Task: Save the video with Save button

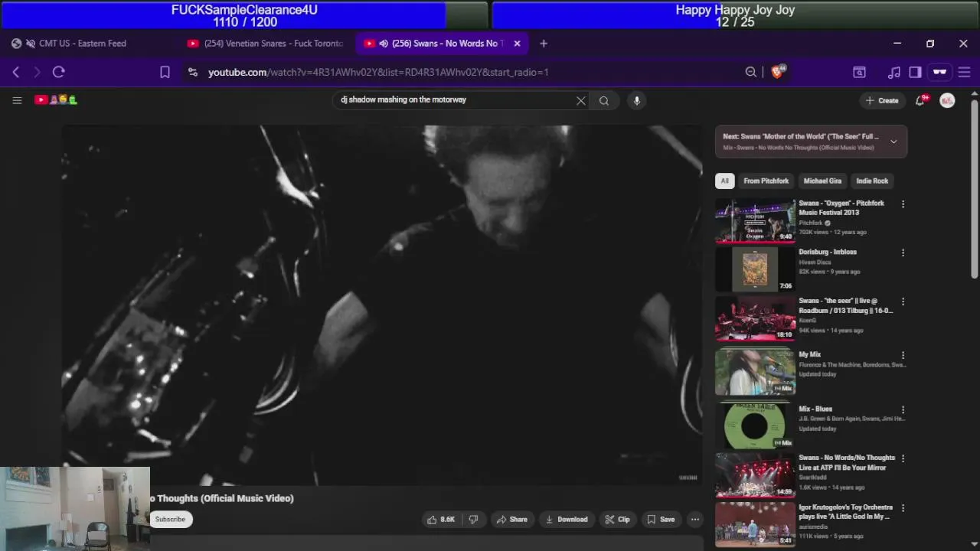Action: [661, 520]
